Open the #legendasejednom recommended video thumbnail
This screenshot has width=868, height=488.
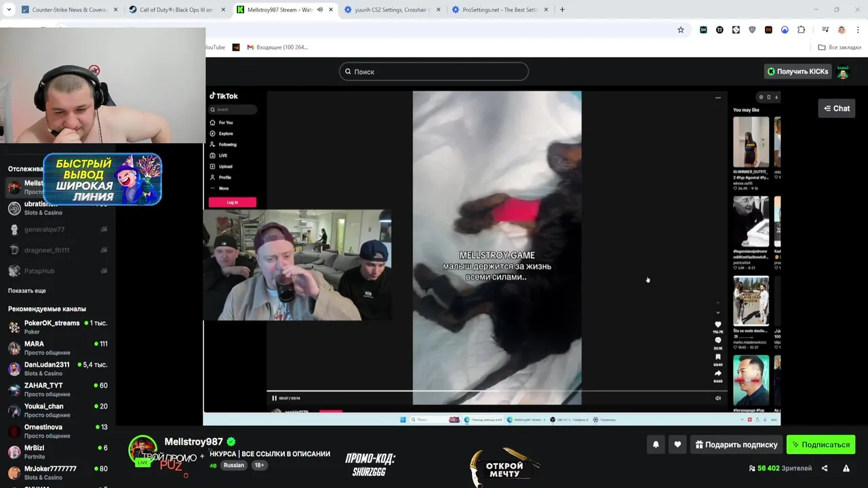[751, 222]
